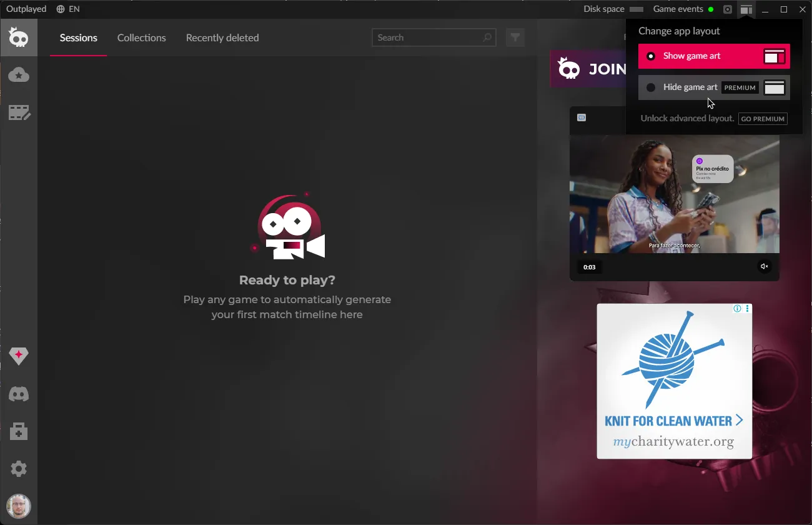This screenshot has width=812, height=525.
Task: Click the search magnifier icon
Action: tap(487, 37)
